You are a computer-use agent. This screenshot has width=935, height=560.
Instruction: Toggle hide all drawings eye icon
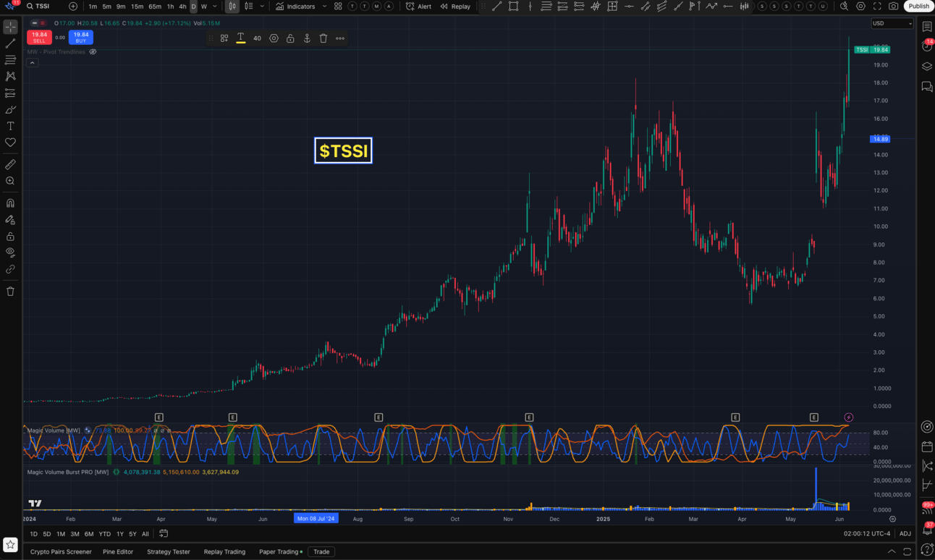[10, 253]
